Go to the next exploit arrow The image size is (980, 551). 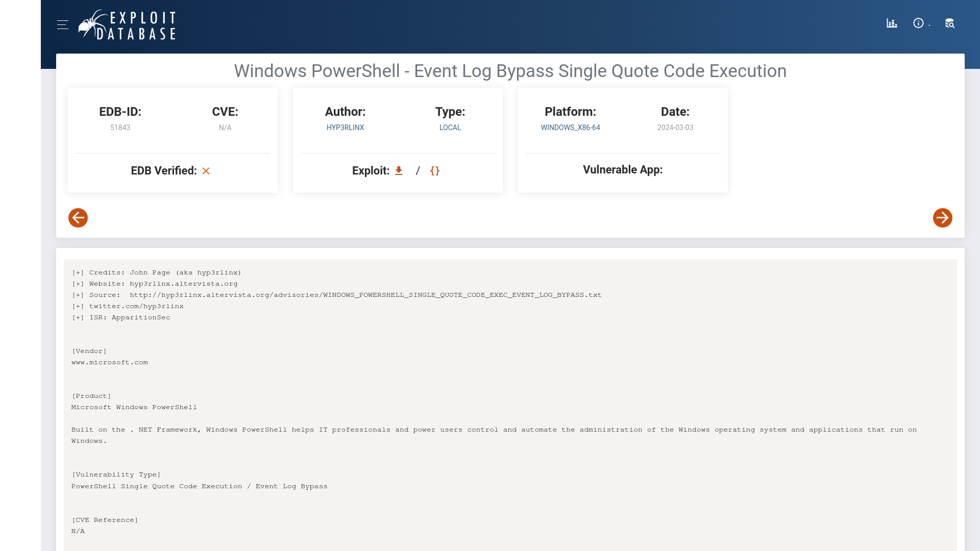943,218
